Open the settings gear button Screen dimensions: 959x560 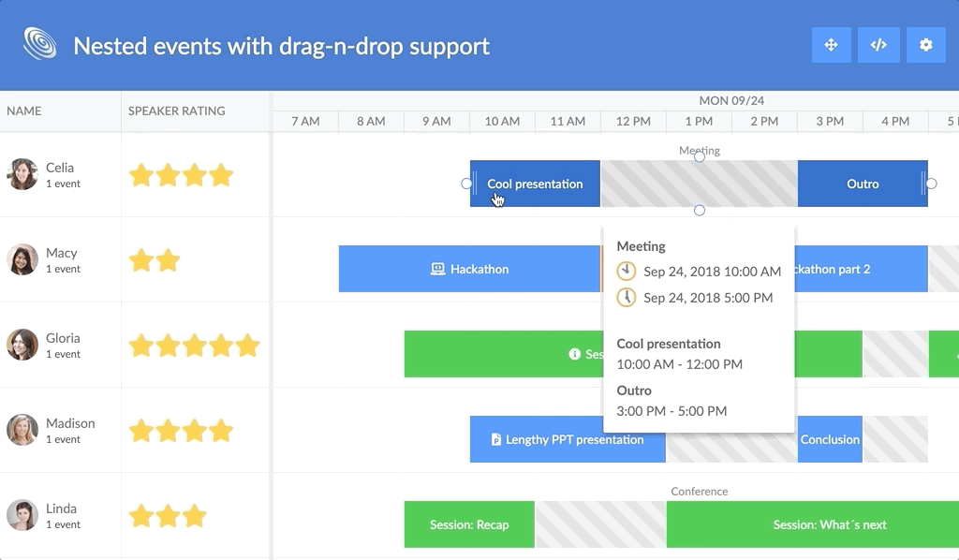pyautogui.click(x=926, y=45)
